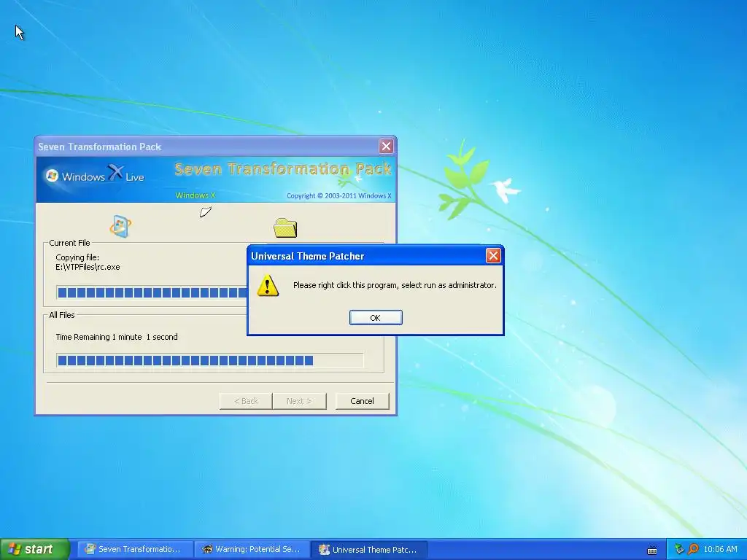The height and width of the screenshot is (560, 747).
Task: Click the All Files progress bar
Action: [209, 360]
